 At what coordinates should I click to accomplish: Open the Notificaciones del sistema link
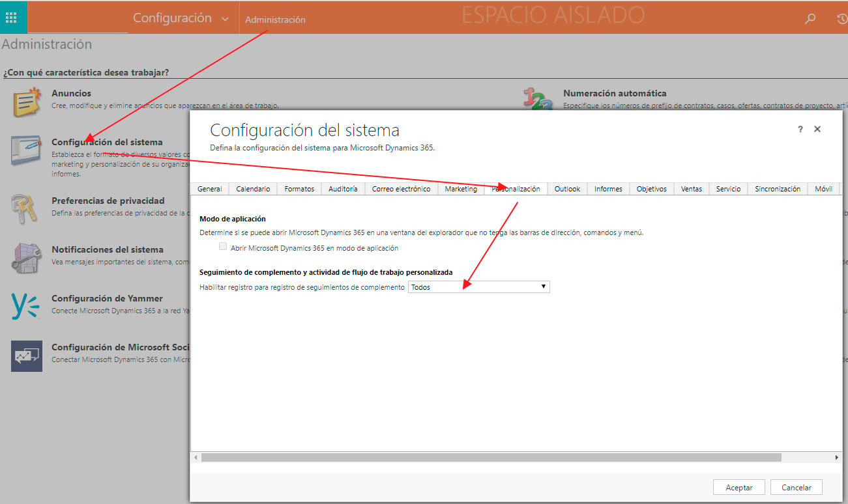click(x=108, y=249)
